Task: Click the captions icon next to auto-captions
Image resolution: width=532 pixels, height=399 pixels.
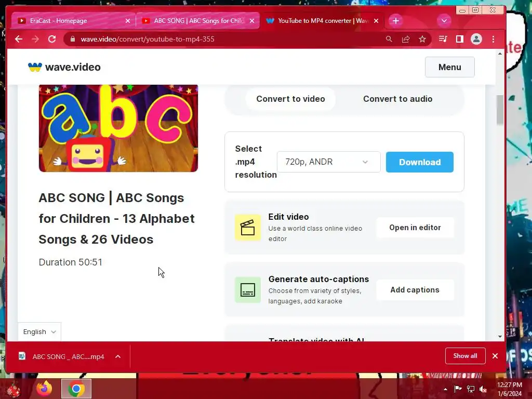Action: coord(248,290)
